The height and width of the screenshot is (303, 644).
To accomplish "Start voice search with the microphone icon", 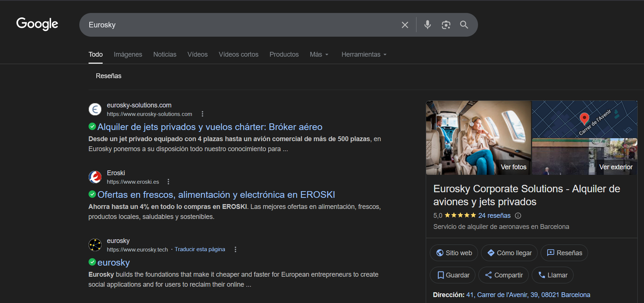I will coord(427,25).
